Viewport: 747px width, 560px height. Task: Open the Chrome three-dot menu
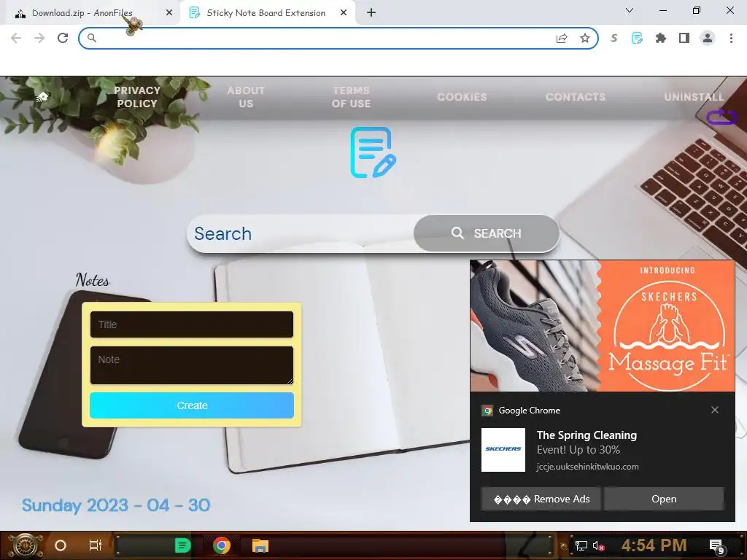(x=731, y=38)
